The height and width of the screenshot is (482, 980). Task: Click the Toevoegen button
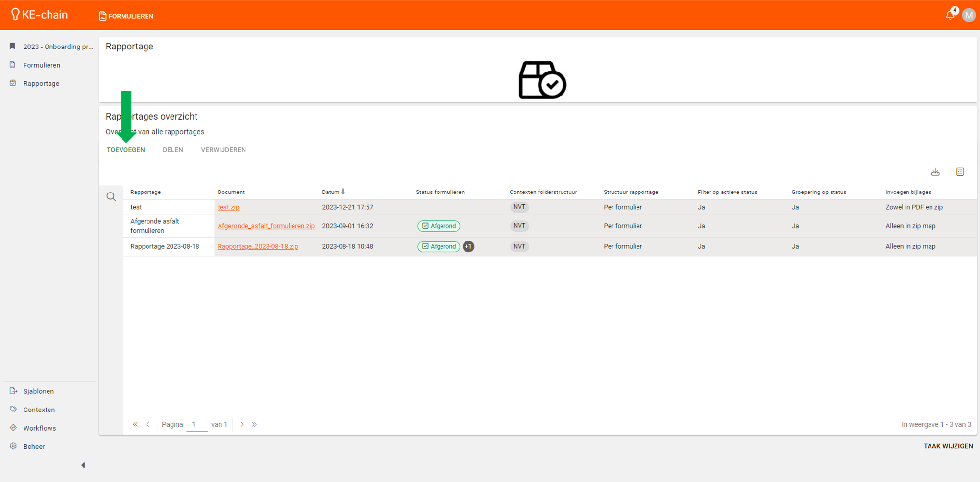tap(126, 150)
